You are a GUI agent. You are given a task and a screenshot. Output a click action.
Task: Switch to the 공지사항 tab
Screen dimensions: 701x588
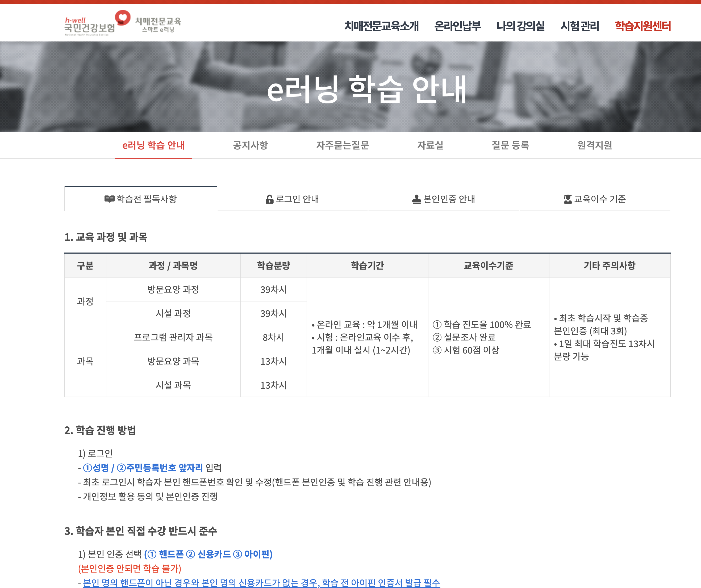(x=250, y=145)
